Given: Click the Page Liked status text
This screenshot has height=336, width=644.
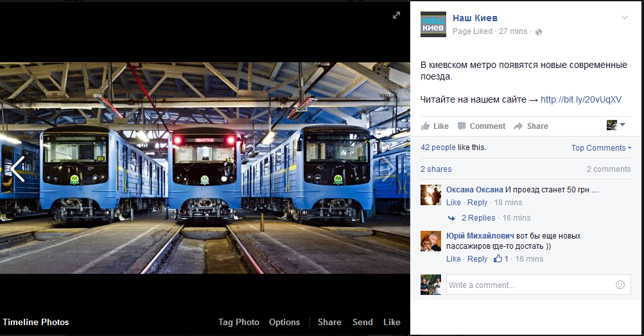Looking at the screenshot, I should (x=473, y=31).
